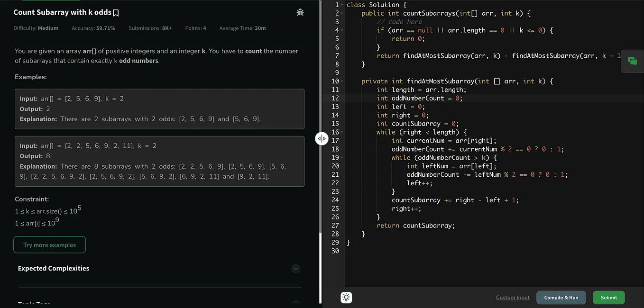Click 'while (right < length) {' code line
The image size is (644, 308).
point(422,132)
